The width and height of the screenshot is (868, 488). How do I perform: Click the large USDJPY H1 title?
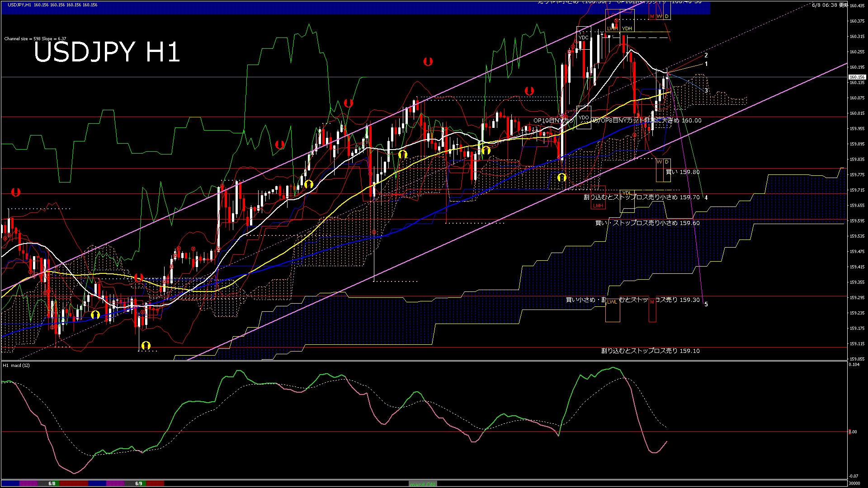(107, 52)
